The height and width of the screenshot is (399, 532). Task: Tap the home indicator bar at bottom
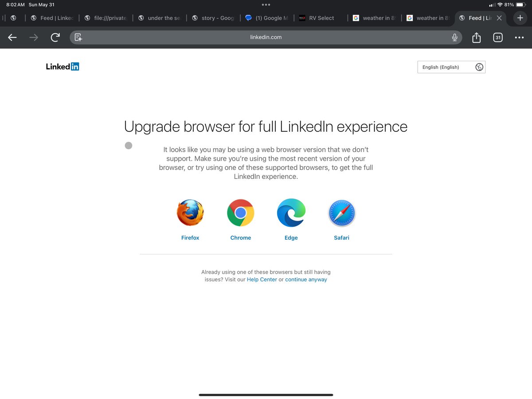[266, 395]
